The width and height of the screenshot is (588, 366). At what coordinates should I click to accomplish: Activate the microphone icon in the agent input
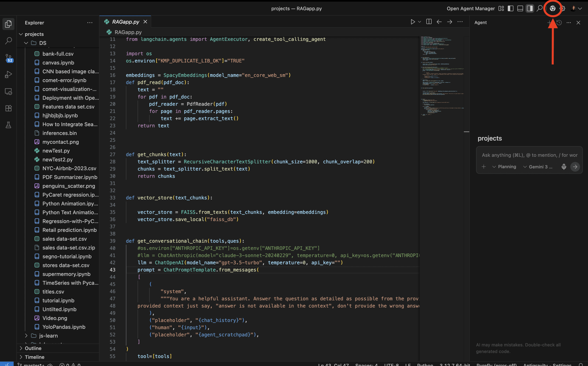[564, 166]
